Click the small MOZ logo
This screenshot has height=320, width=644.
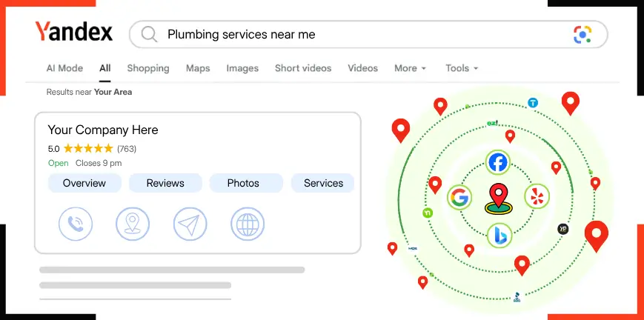[x=413, y=249]
